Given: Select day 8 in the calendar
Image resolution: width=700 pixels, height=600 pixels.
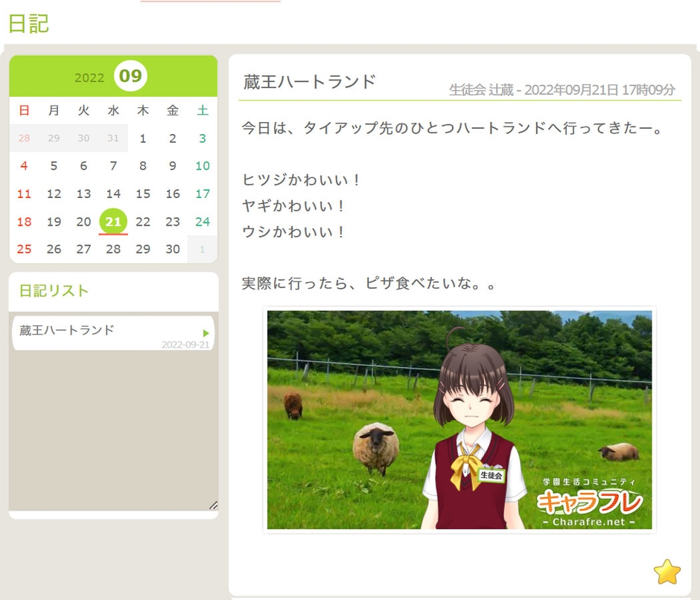Looking at the screenshot, I should coord(143,166).
